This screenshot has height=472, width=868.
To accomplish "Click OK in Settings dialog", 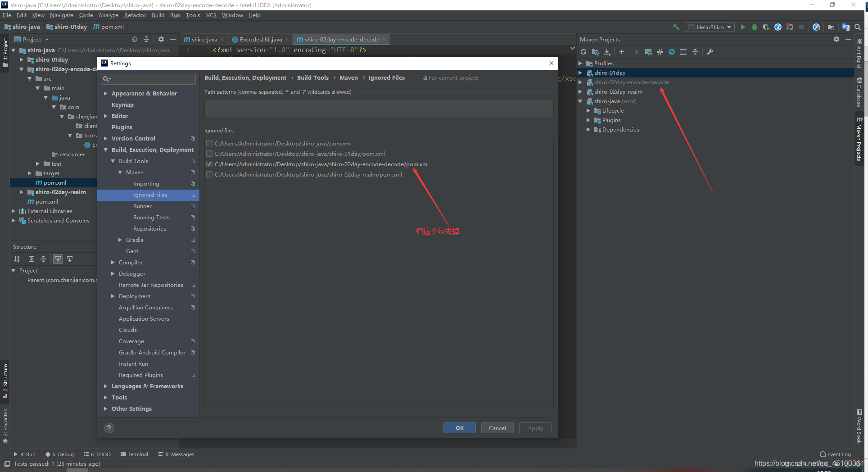I will click(x=459, y=428).
